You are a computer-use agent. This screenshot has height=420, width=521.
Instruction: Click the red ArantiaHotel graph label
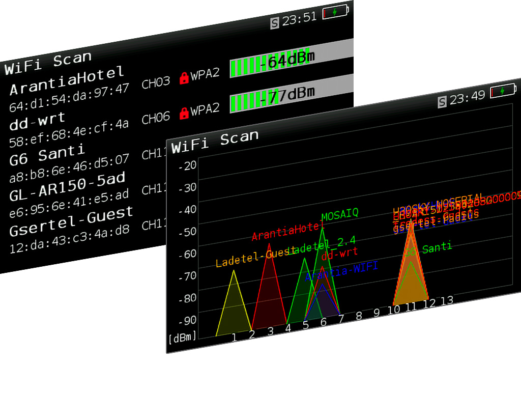pyautogui.click(x=287, y=231)
